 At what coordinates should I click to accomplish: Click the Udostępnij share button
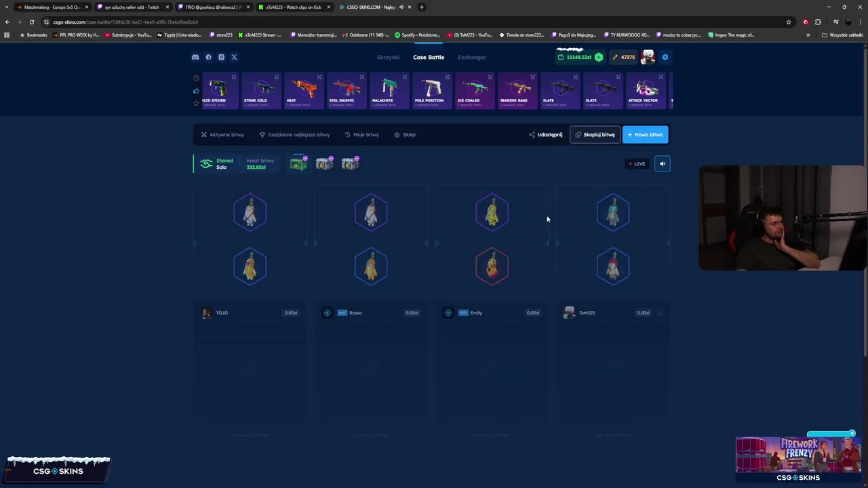(x=545, y=134)
